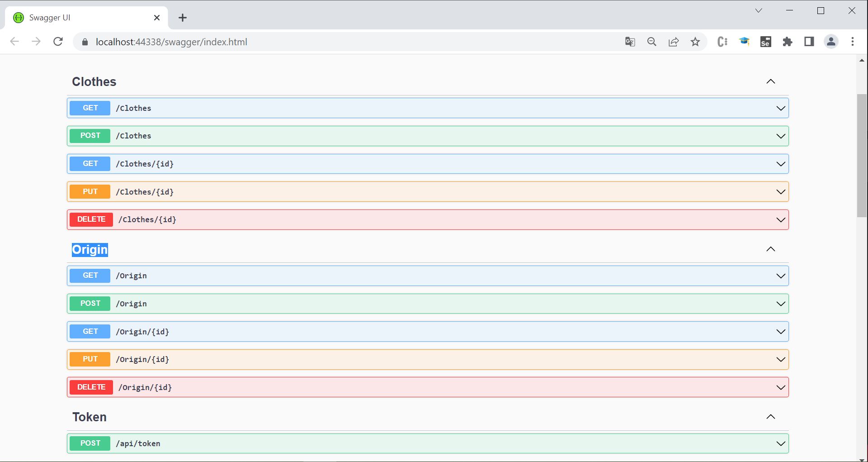The height and width of the screenshot is (462, 868).
Task: Expand GET /Origin endpoint arrow
Action: [x=781, y=276]
